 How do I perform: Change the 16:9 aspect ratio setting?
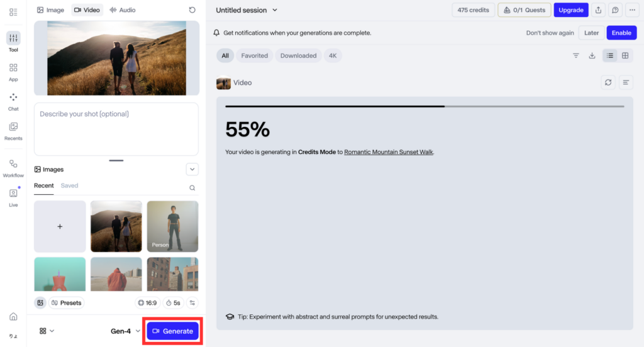pos(147,302)
